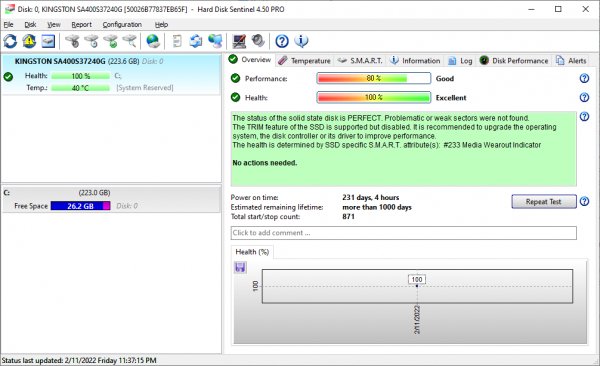Click the green check icon in Kingston disk entry
Image resolution: width=600 pixels, height=366 pixels.
coord(8,77)
